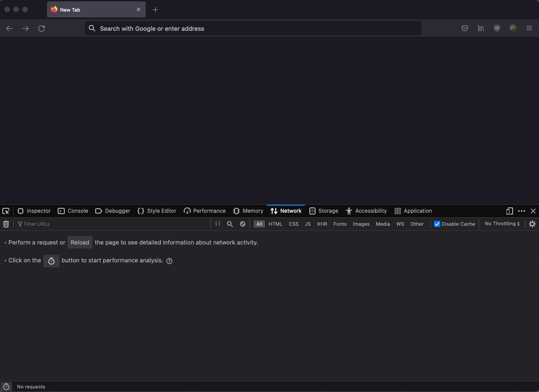Image resolution: width=539 pixels, height=392 pixels.
Task: Toggle responsive design mode icon
Action: point(510,211)
